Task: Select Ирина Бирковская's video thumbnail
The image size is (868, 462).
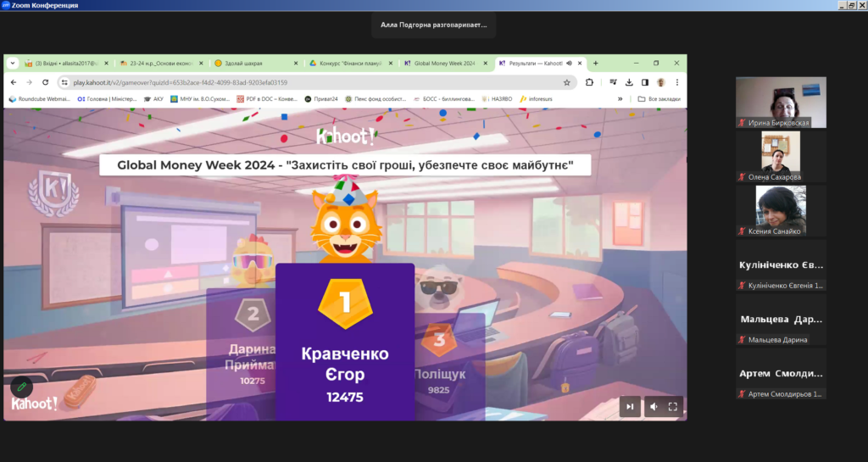Action: coord(781,103)
